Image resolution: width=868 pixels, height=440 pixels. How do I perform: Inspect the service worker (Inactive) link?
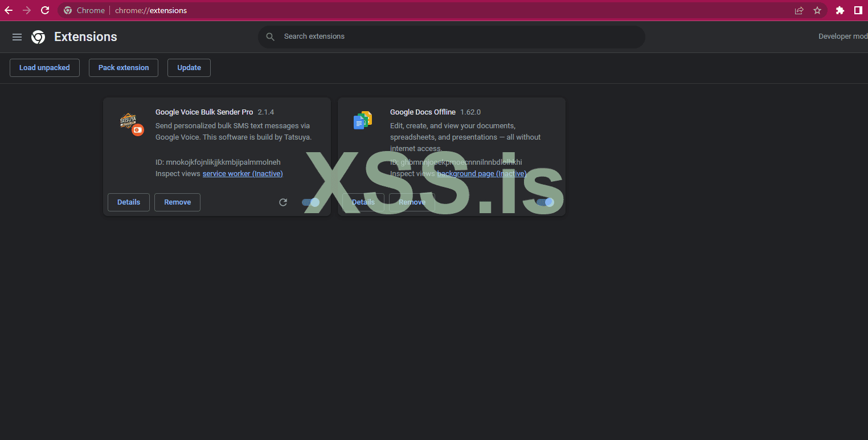(243, 173)
